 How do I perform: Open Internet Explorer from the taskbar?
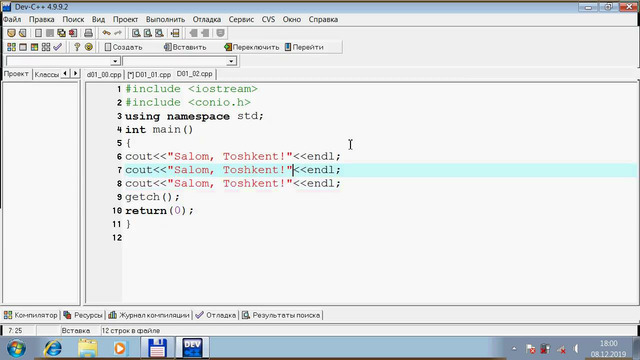tap(53, 349)
